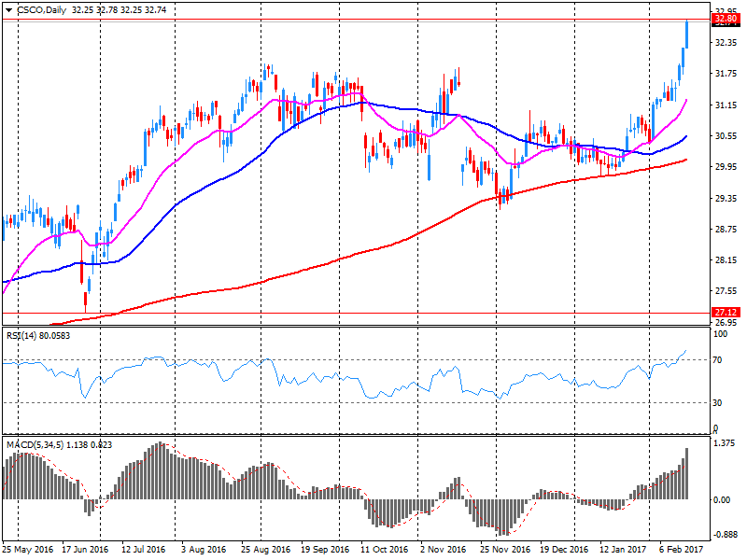Click the 19 Dec 2016 date label
The image size is (747, 560).
tap(564, 549)
